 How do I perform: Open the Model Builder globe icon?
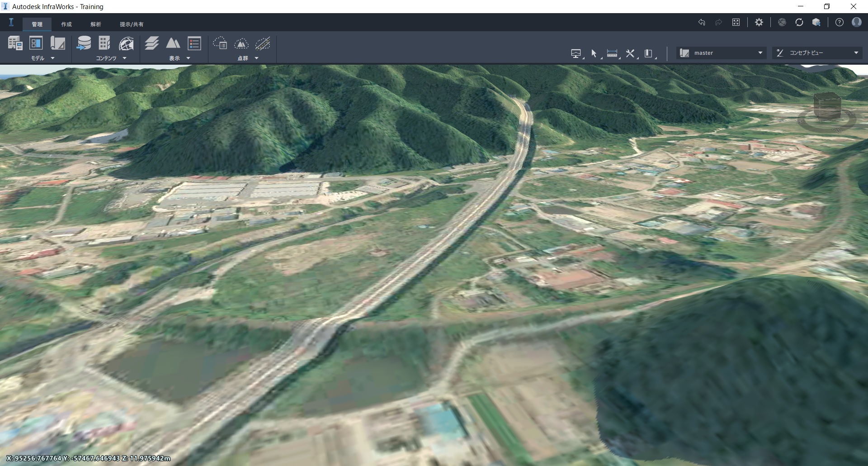click(x=126, y=43)
